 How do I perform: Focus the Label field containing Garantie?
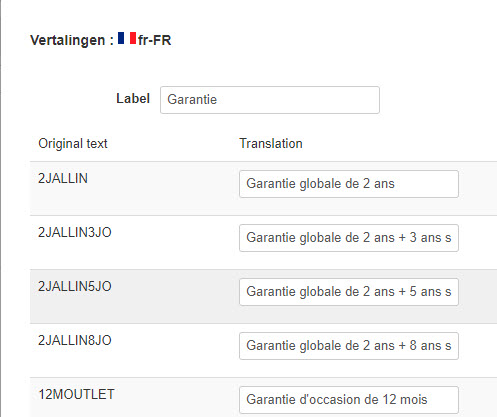pyautogui.click(x=270, y=100)
